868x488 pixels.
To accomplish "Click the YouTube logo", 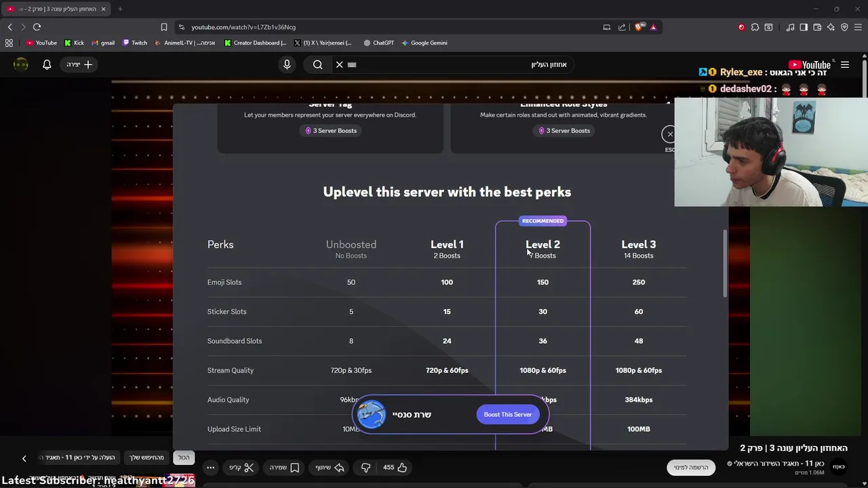I will click(810, 65).
